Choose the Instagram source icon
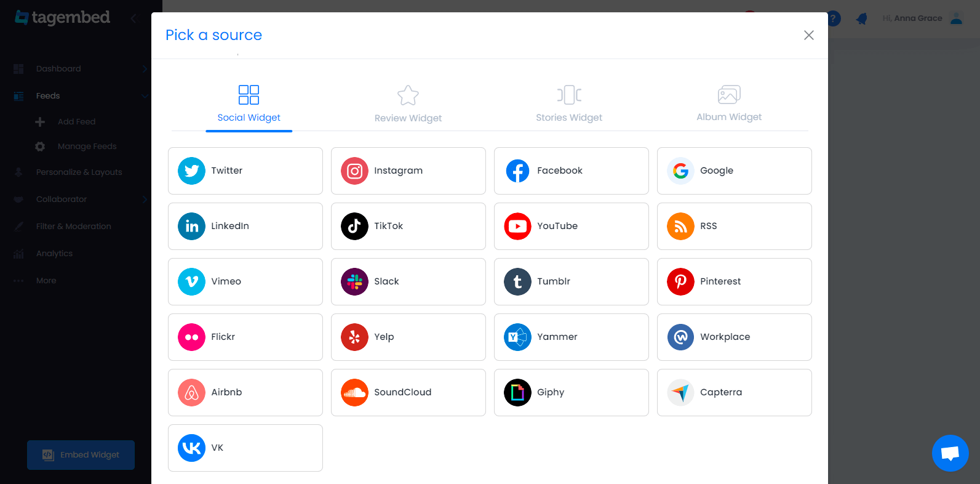This screenshot has width=980, height=484. click(x=354, y=171)
